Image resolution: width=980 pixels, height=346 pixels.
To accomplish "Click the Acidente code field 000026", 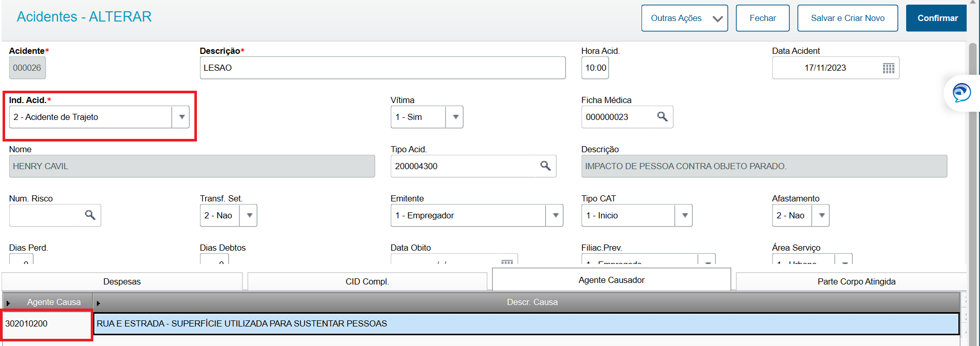I will coord(27,68).
